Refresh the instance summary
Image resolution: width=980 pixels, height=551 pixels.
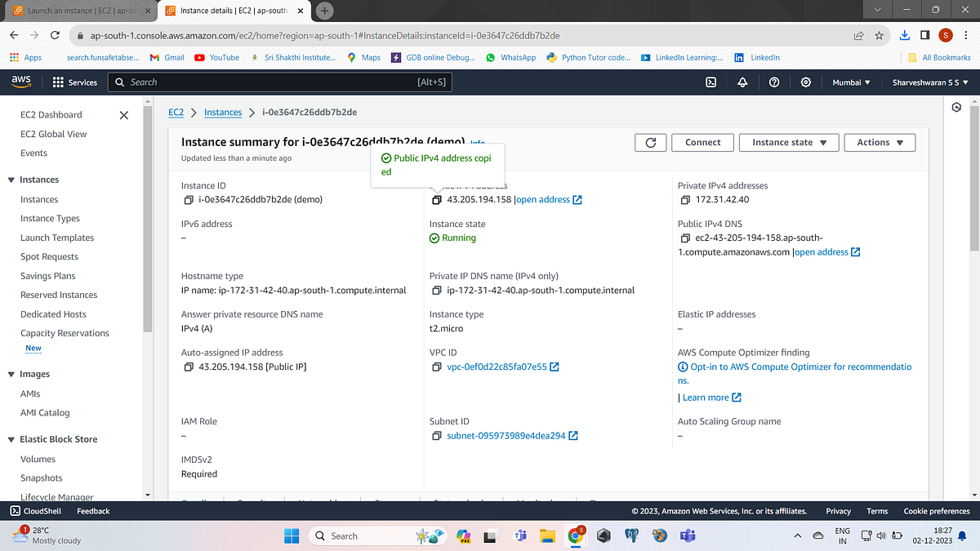650,141
